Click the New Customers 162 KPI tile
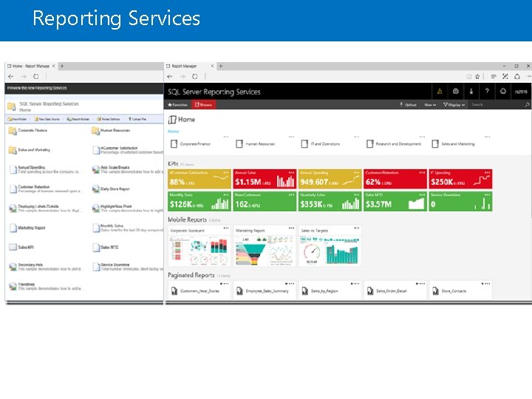 pos(265,201)
